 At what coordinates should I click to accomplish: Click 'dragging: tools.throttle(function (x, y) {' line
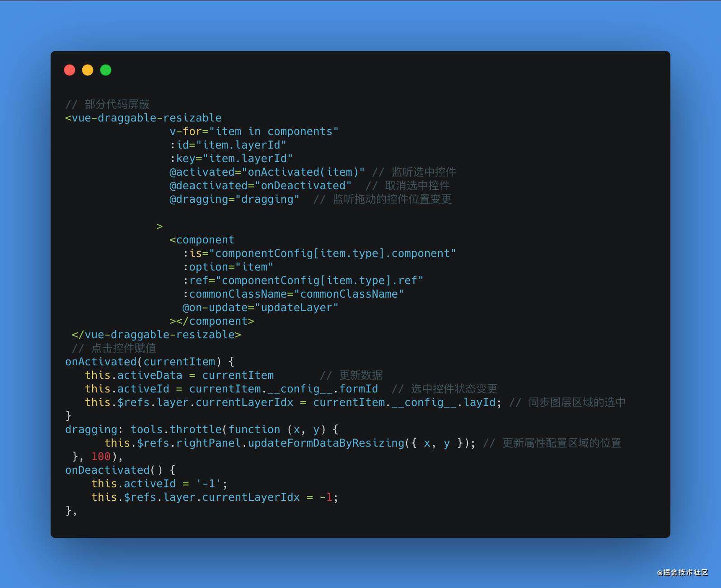pyautogui.click(x=202, y=429)
